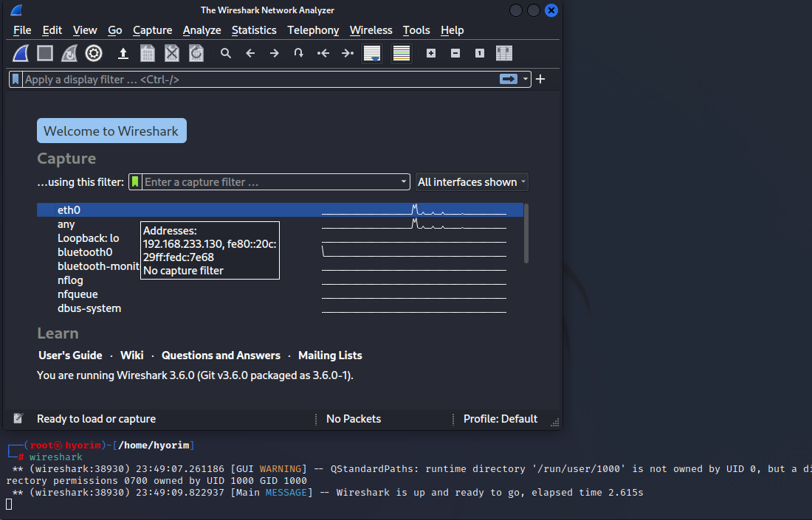Open capture options gear icon

[94, 53]
